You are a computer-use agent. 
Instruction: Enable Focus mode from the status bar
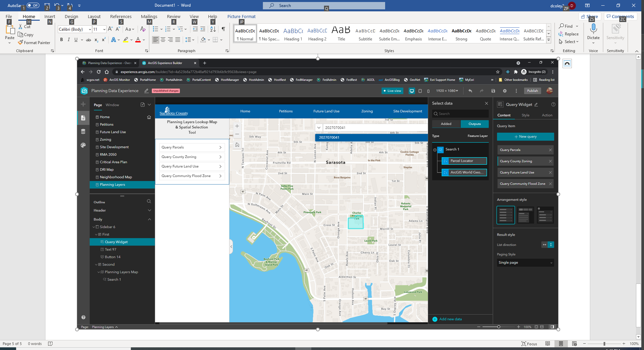(x=529, y=344)
